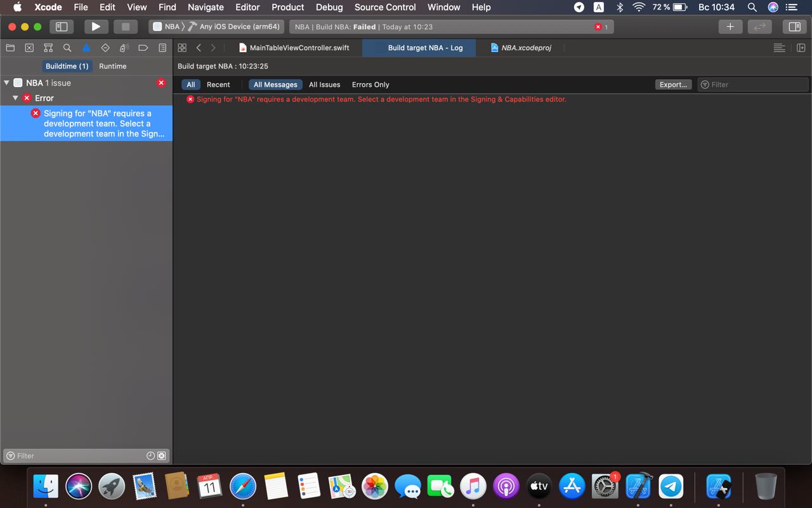Screen dimensions: 812x508
Task: Launch Safari from the Dock
Action: point(243,487)
